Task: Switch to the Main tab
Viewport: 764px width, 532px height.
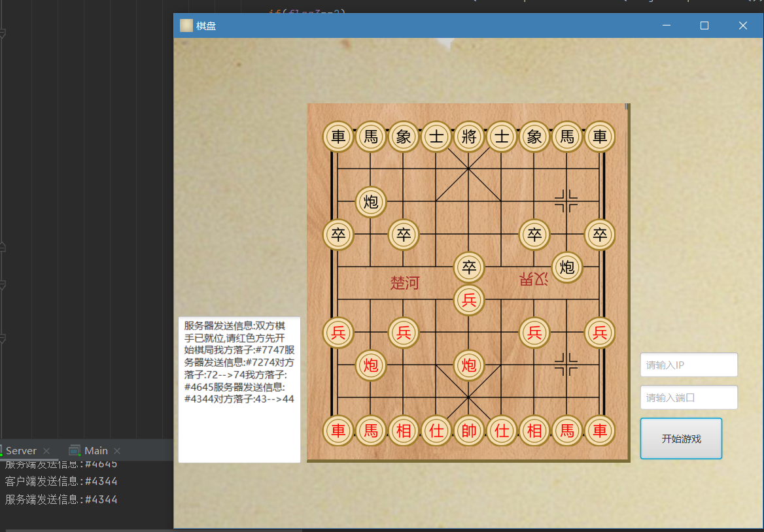Action: 95,450
